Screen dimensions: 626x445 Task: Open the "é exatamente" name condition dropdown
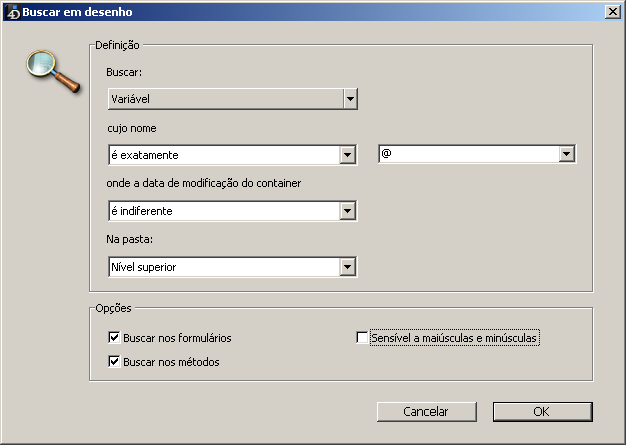click(224, 155)
